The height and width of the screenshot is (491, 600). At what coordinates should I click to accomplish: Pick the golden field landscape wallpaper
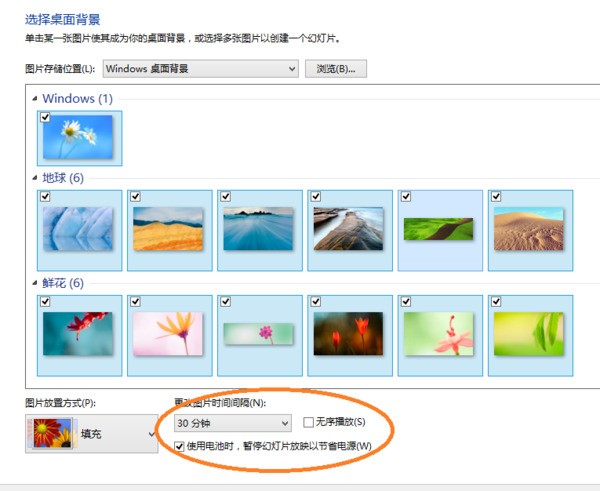tap(170, 231)
